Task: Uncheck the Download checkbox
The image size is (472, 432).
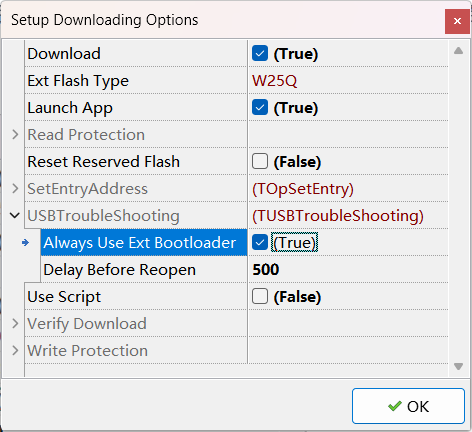Action: [x=260, y=54]
